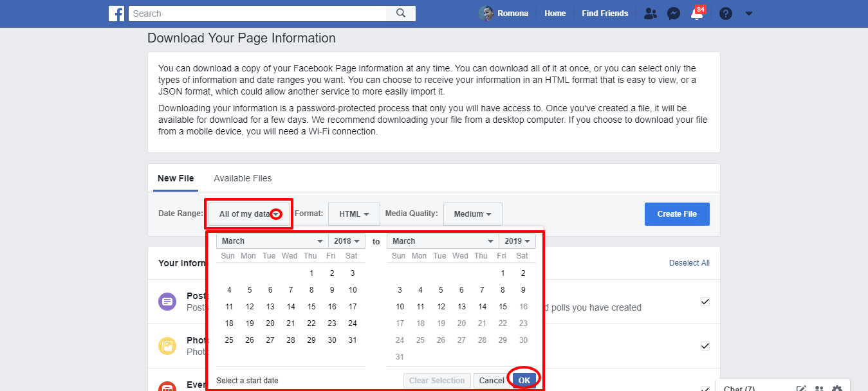Open Messenger icon in top bar

674,14
